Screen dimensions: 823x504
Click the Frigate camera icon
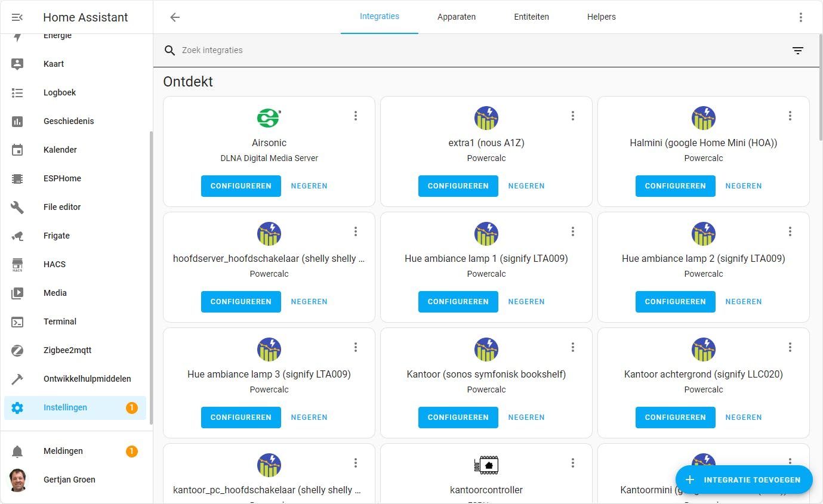17,236
